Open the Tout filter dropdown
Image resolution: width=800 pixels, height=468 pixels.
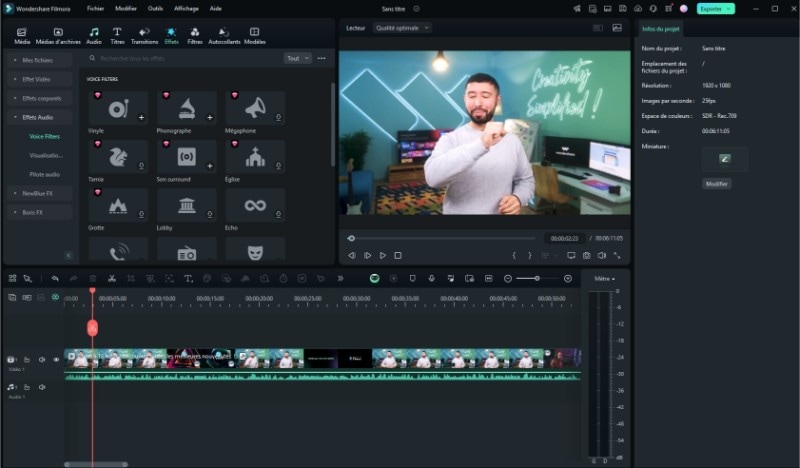pyautogui.click(x=297, y=58)
